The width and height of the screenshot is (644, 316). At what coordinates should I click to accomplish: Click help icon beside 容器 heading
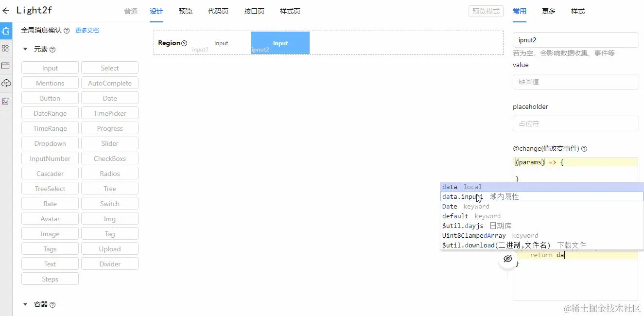click(52, 305)
